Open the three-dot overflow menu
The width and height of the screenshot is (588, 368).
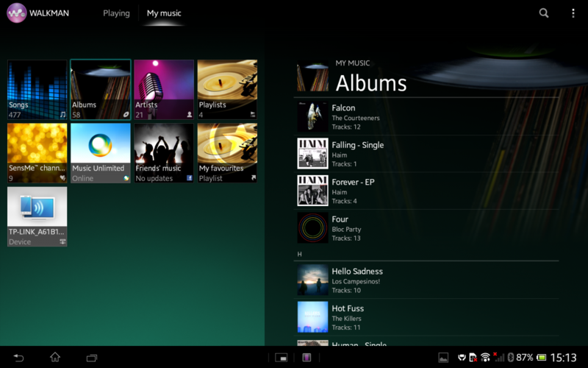coord(573,13)
